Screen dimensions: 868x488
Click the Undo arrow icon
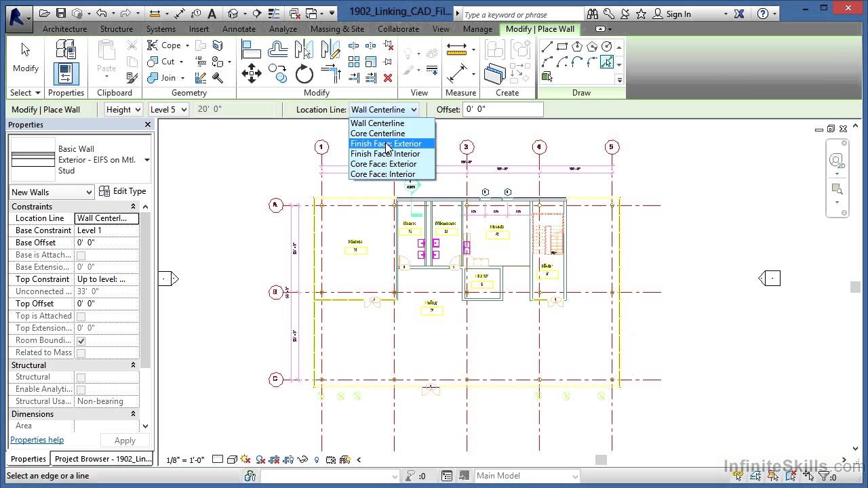[x=102, y=13]
